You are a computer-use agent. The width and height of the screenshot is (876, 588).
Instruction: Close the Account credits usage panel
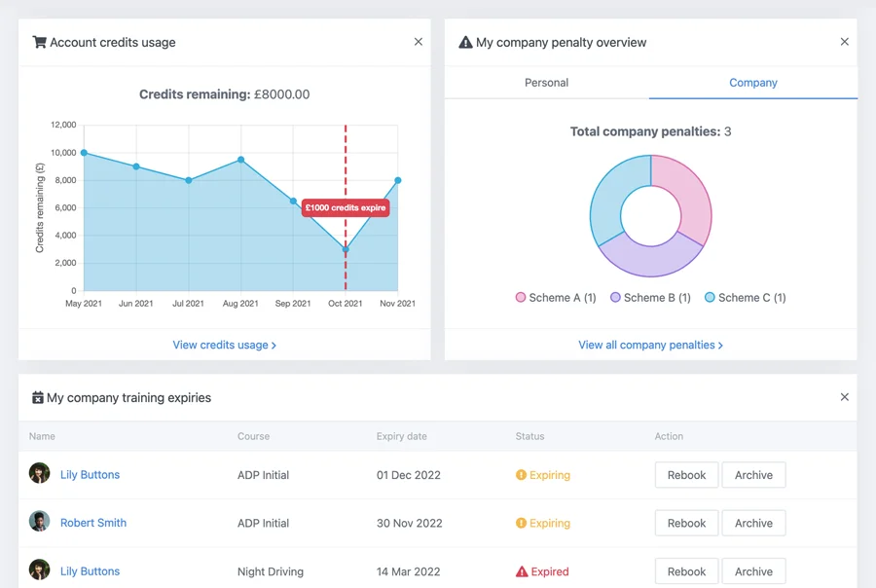click(419, 42)
